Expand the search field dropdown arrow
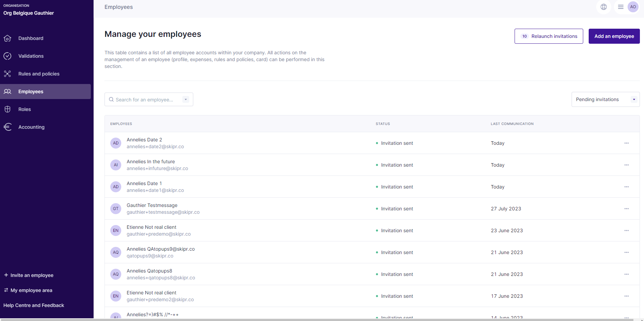This screenshot has height=321, width=644. [186, 100]
